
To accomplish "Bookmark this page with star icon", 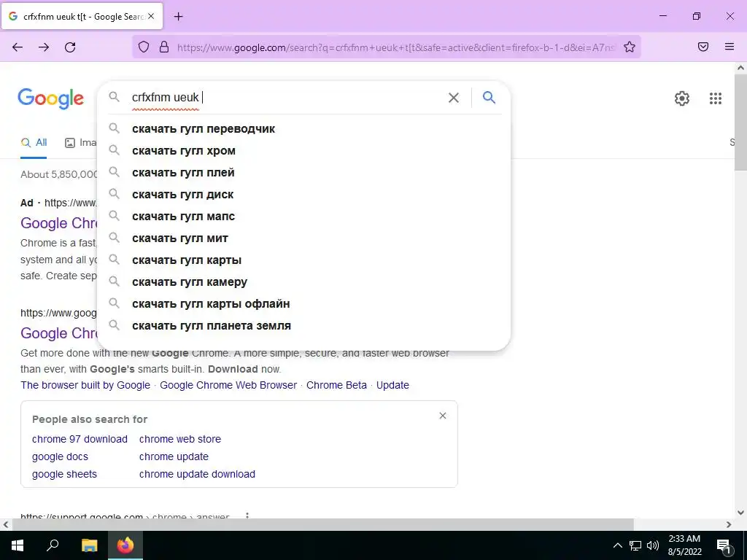I will (x=630, y=47).
